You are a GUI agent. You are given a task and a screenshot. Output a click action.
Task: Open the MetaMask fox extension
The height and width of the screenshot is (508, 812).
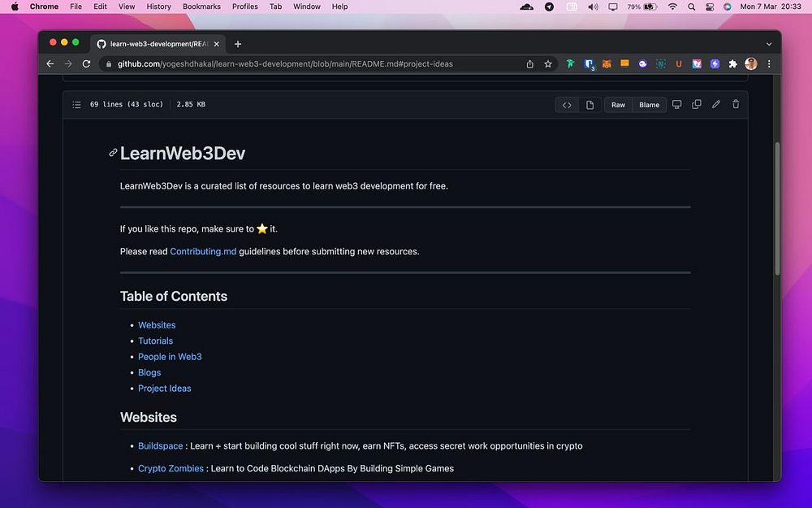(607, 63)
